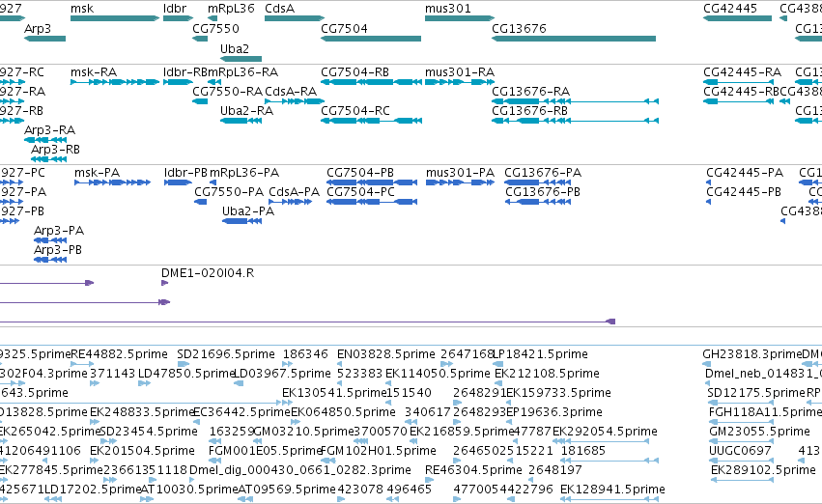Screen dimensions: 822x504
Task: Click the EK248833.5prime EST label
Action: tap(142, 412)
